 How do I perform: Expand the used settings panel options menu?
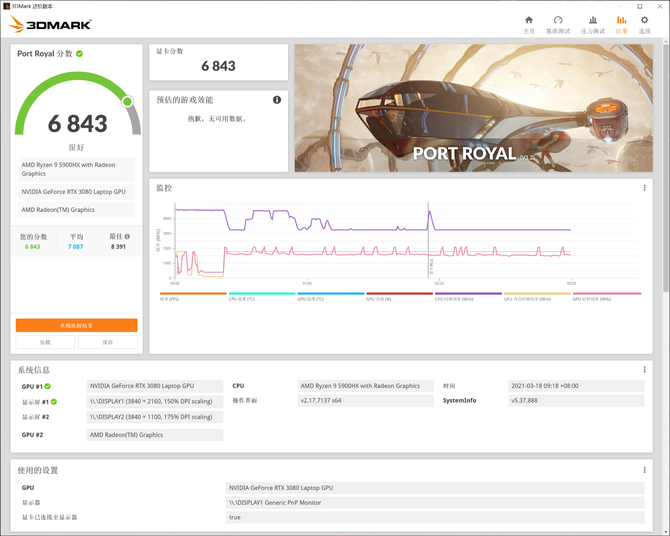[x=645, y=470]
